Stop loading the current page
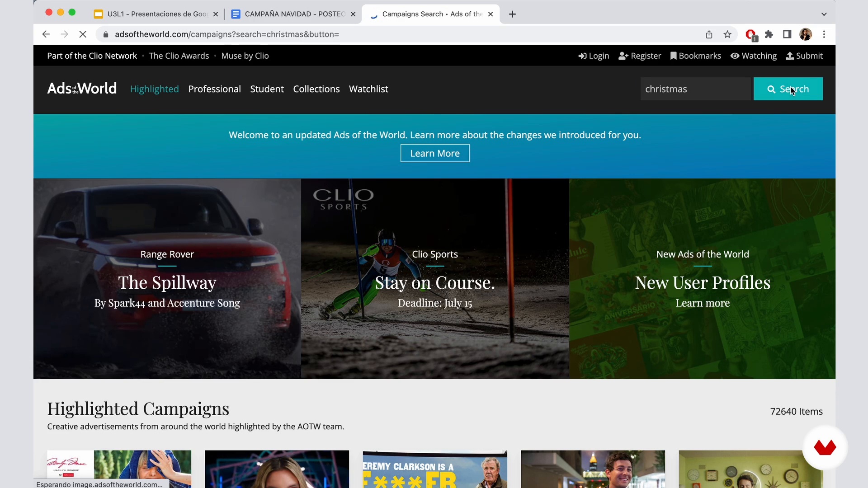 [83, 34]
